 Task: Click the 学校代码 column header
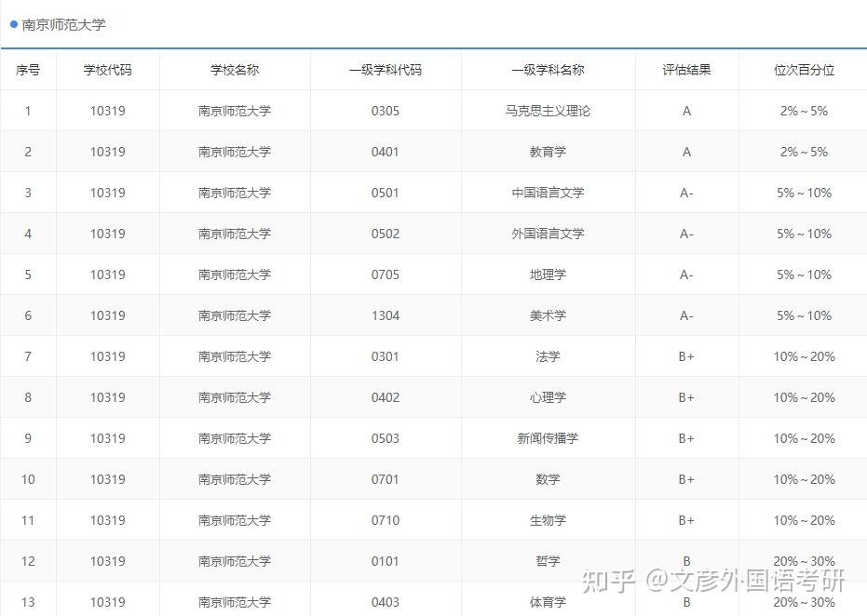tap(108, 70)
